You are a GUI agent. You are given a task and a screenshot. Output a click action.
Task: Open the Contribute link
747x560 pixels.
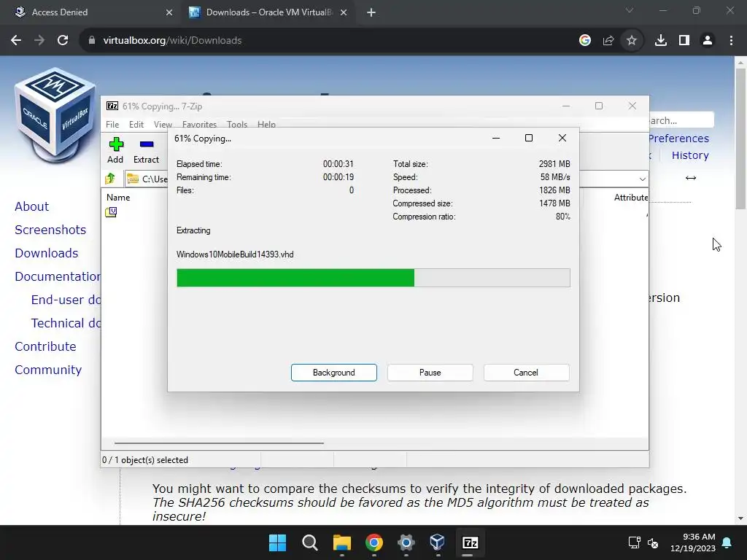tap(45, 346)
